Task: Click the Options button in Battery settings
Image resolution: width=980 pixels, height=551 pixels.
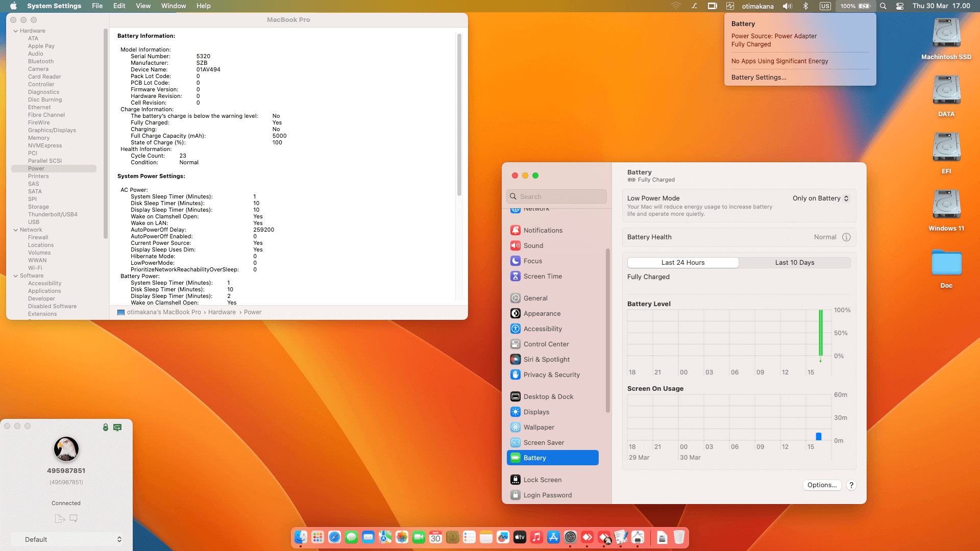Action: coord(822,485)
